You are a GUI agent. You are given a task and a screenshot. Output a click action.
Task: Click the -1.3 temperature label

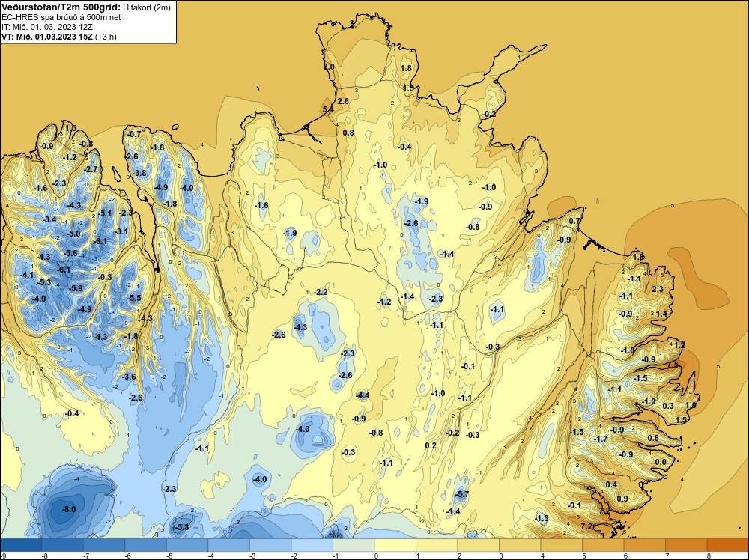[x=542, y=519]
